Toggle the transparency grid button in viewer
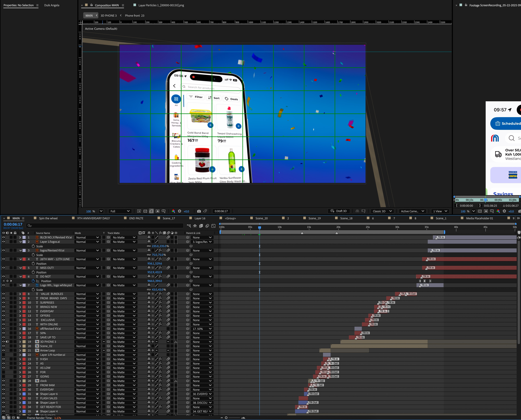The image size is (521, 420). (x=145, y=211)
